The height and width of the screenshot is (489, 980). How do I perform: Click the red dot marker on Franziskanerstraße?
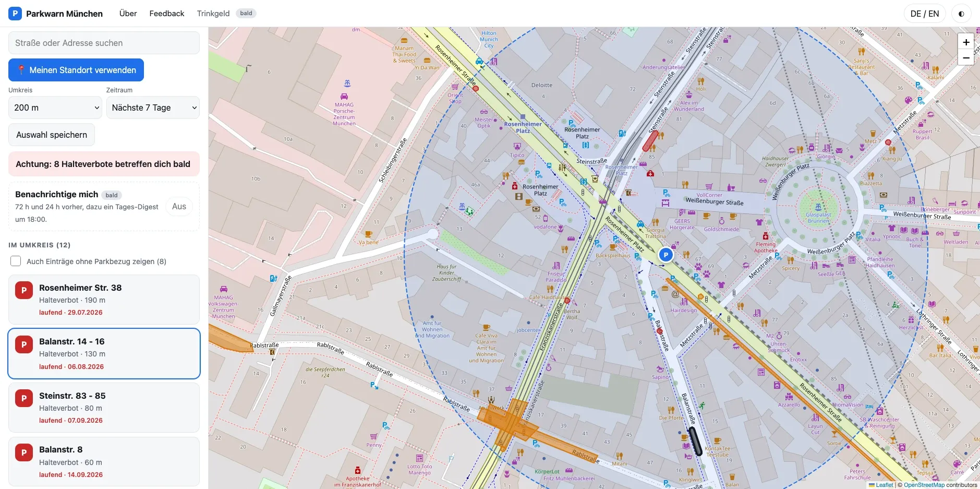(567, 301)
